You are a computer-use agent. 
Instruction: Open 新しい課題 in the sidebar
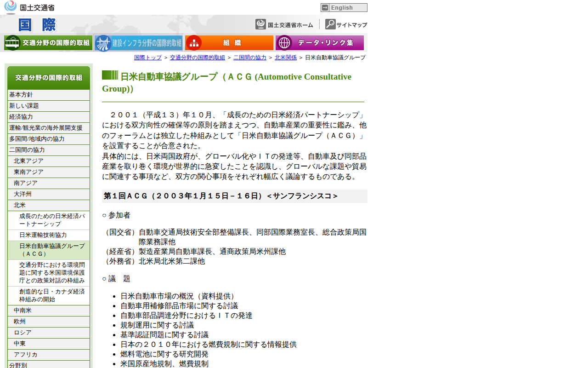[x=49, y=106]
